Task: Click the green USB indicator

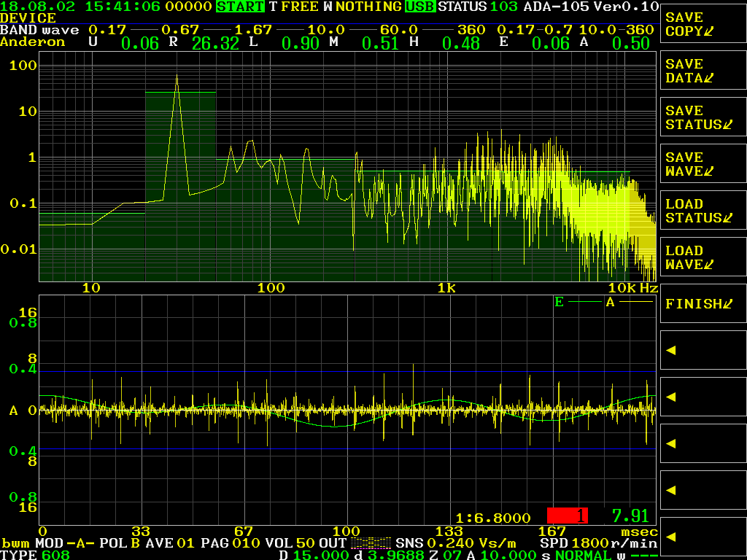Action: (420, 6)
